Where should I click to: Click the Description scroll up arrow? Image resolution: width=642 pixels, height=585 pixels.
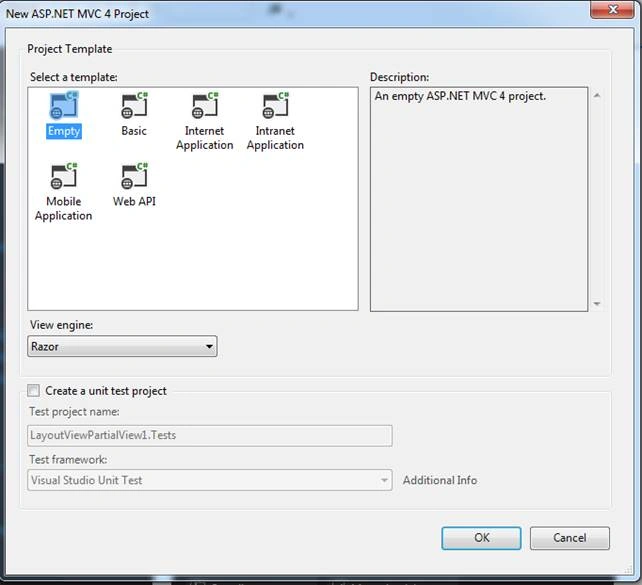tap(597, 96)
